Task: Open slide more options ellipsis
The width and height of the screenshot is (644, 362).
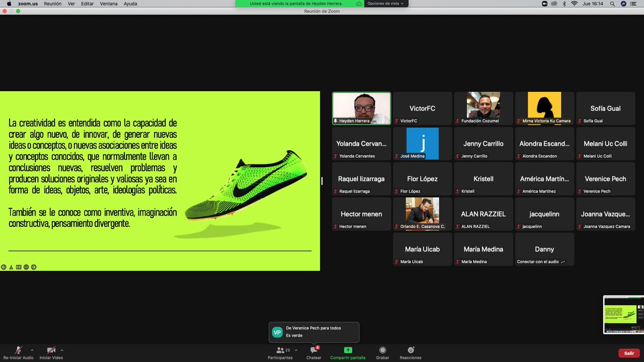Action: (26, 267)
